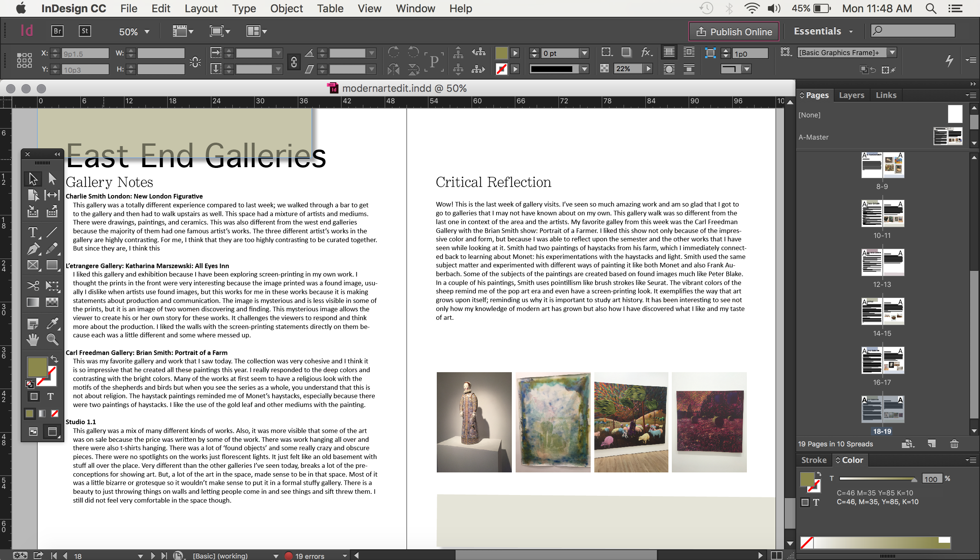The height and width of the screenshot is (560, 980).
Task: Toggle formatting affects text button
Action: (x=50, y=396)
